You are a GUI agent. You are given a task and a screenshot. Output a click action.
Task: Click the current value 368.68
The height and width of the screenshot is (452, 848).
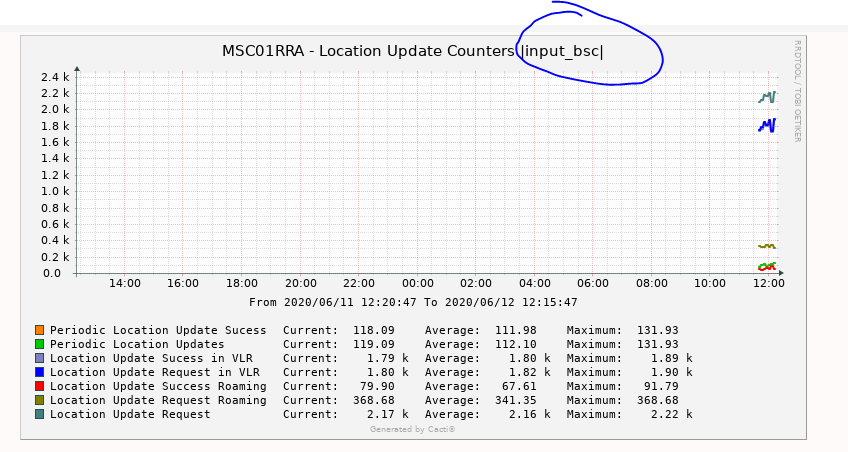[x=374, y=400]
